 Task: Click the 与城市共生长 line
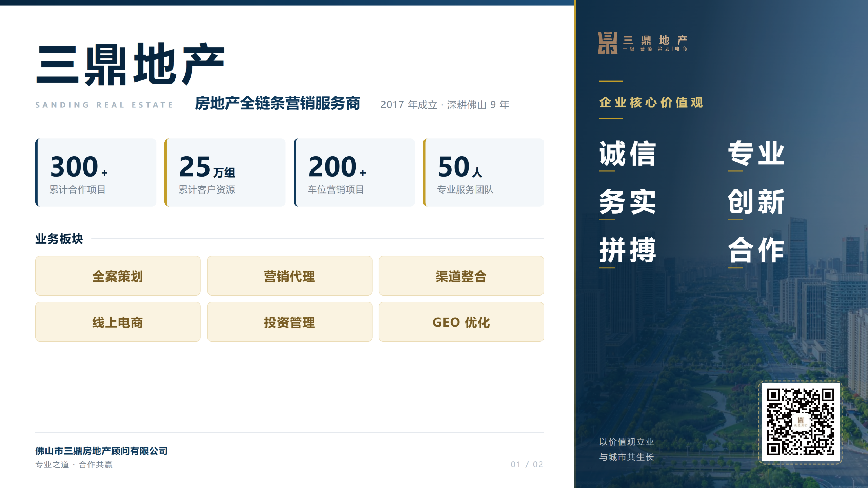627,457
